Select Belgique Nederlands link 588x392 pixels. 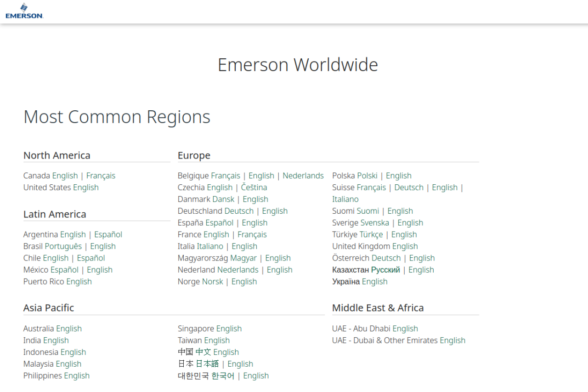303,176
